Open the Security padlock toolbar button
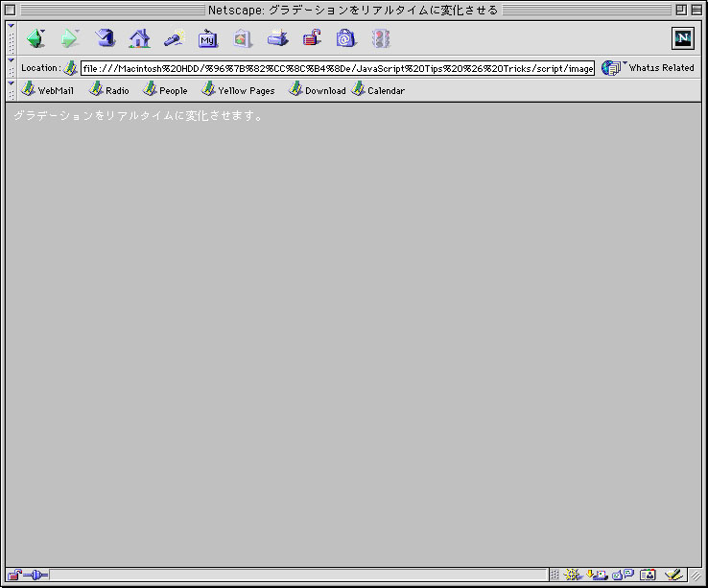The height and width of the screenshot is (588, 708). click(312, 38)
